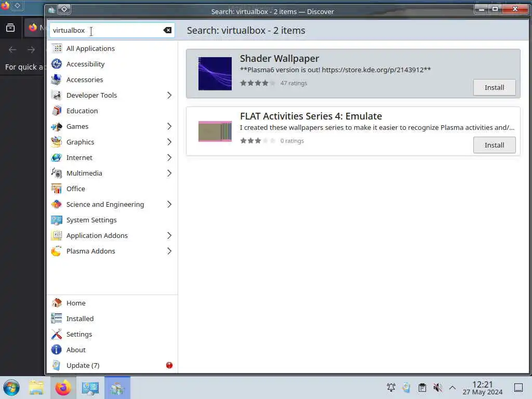Image resolution: width=532 pixels, height=399 pixels.
Task: Go to the Home page
Action: (112, 303)
